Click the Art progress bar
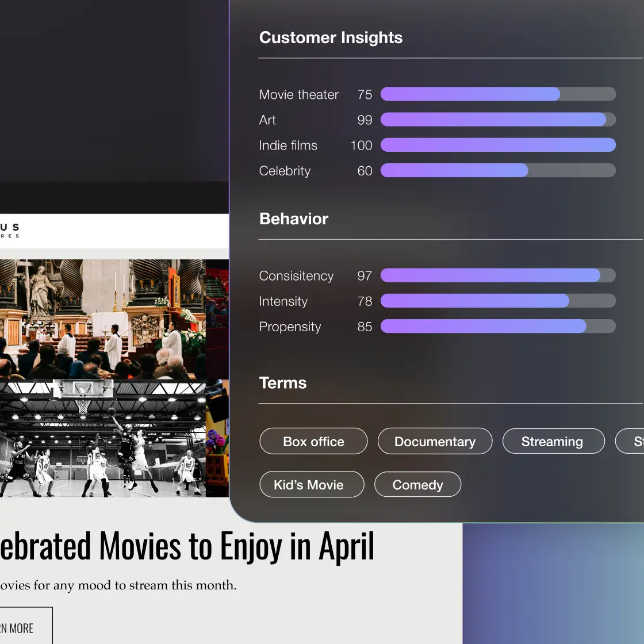Viewport: 644px width, 644px height. pos(498,120)
